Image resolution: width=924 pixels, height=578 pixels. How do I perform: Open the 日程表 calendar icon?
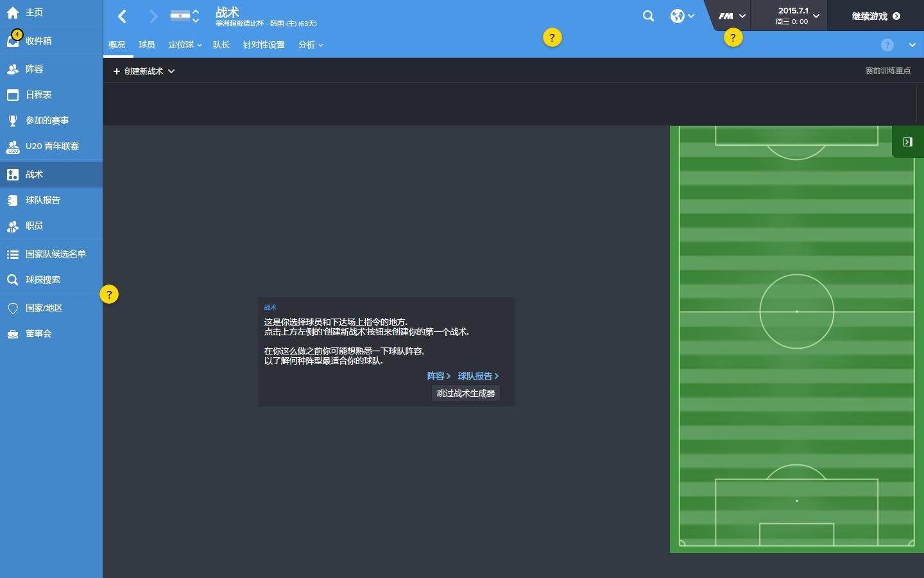pyautogui.click(x=13, y=95)
